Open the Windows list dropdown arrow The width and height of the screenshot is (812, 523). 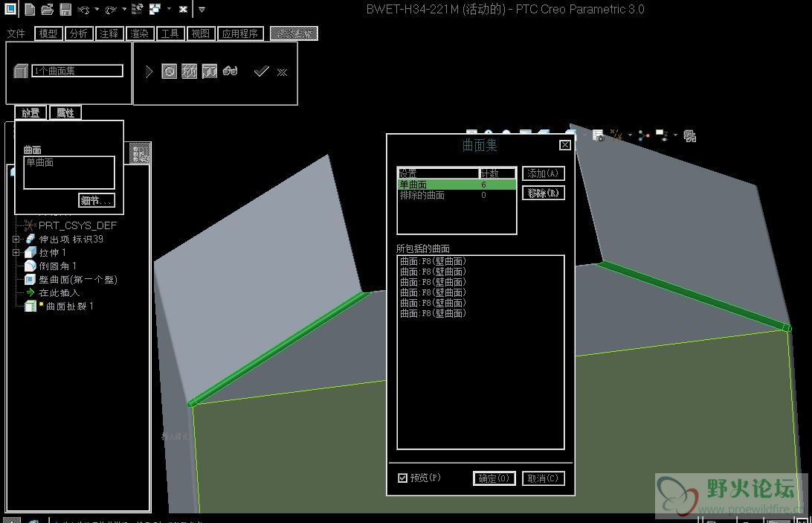(x=169, y=9)
